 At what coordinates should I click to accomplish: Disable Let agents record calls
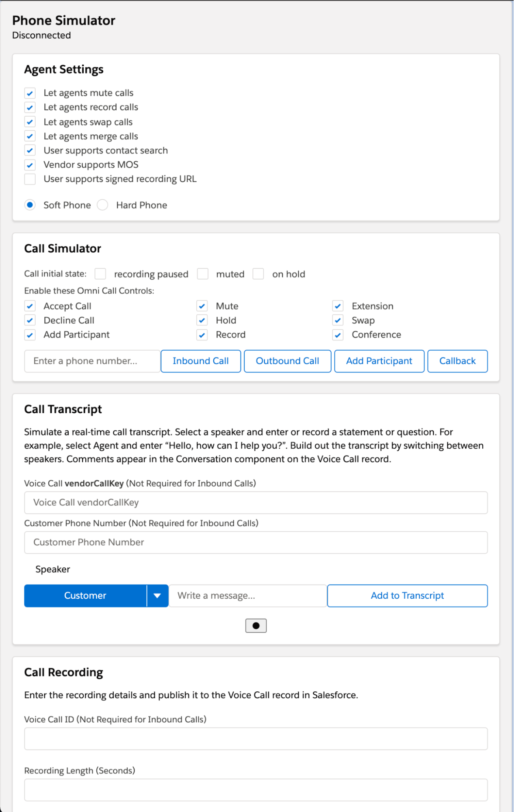(x=30, y=107)
